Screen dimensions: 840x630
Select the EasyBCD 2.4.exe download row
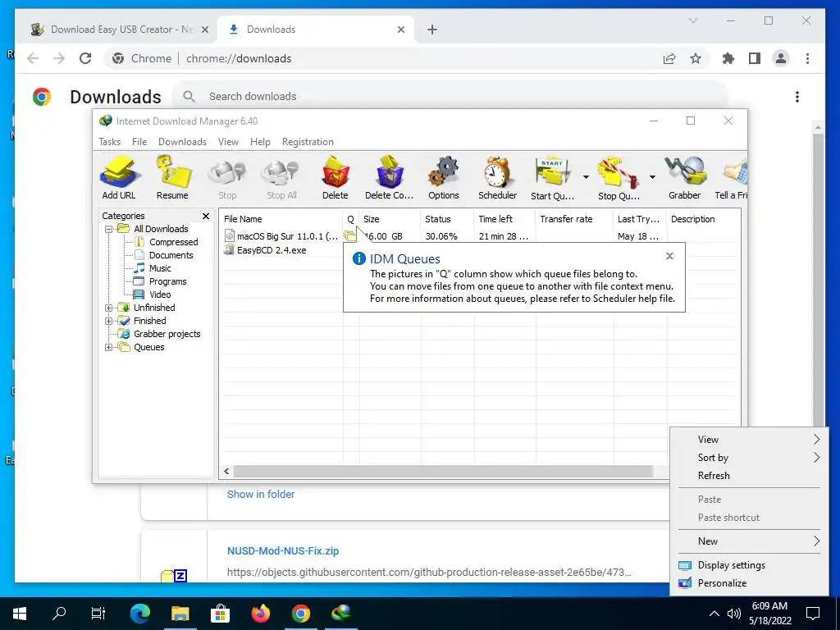(479, 250)
